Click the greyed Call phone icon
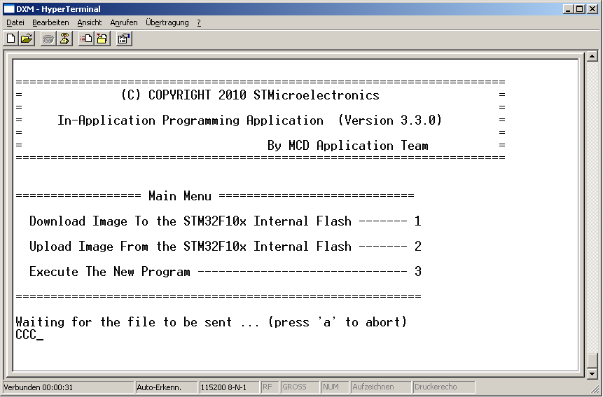The height and width of the screenshot is (397, 603). coord(48,38)
